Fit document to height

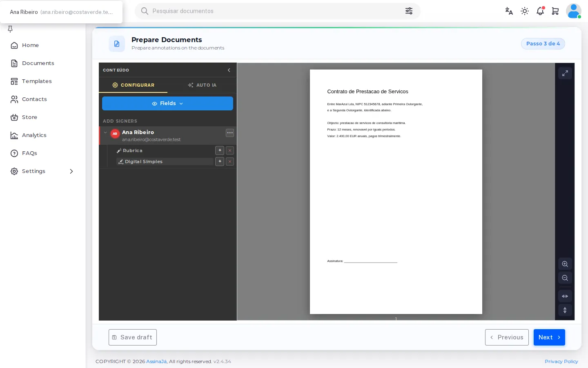coord(565,310)
